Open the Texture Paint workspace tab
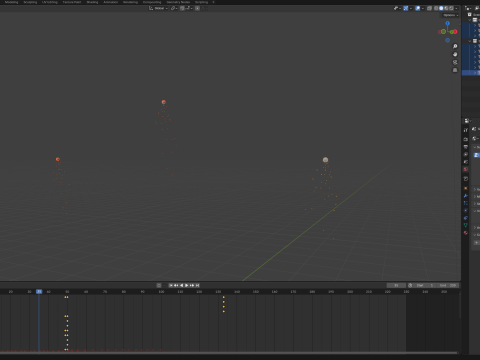Image resolution: width=480 pixels, height=360 pixels. (72, 2)
